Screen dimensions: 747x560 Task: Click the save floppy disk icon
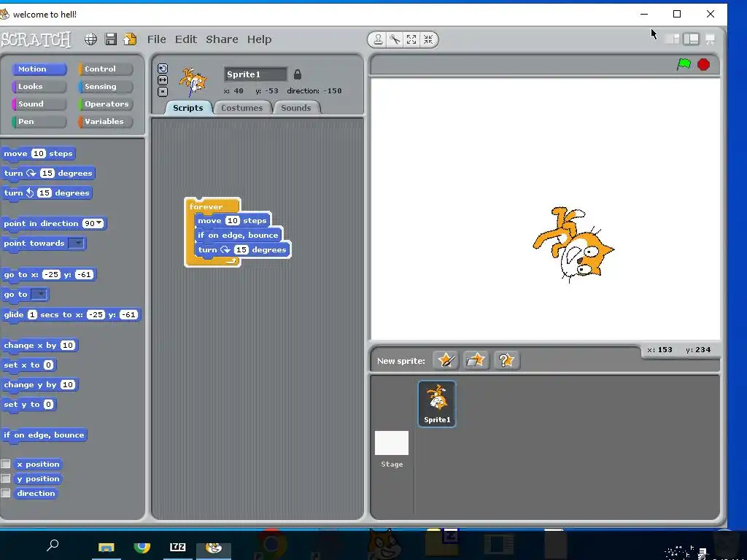click(111, 39)
